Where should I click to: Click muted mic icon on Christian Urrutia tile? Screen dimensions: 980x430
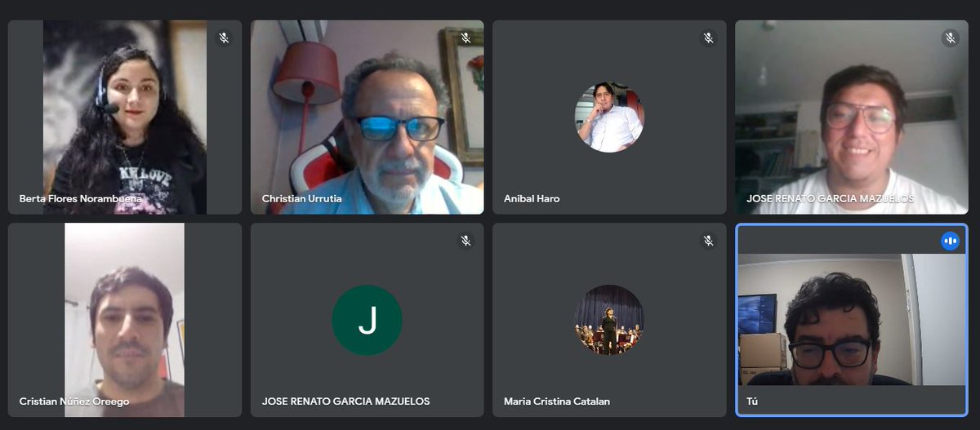click(x=466, y=38)
